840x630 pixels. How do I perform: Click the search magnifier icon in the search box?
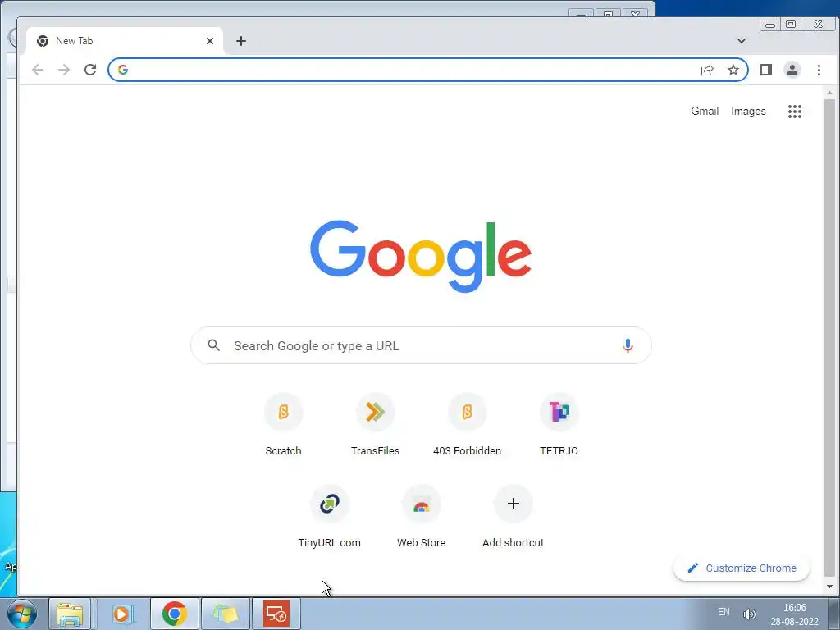[214, 345]
